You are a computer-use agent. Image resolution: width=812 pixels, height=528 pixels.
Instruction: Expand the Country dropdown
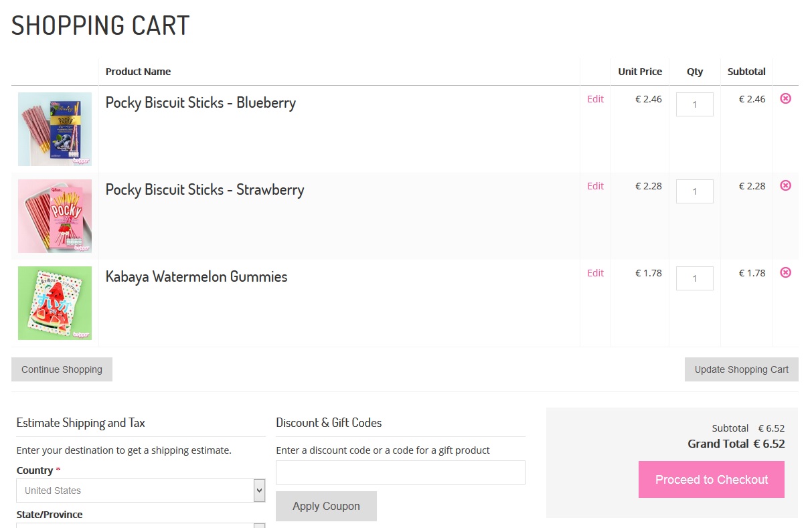tap(141, 491)
